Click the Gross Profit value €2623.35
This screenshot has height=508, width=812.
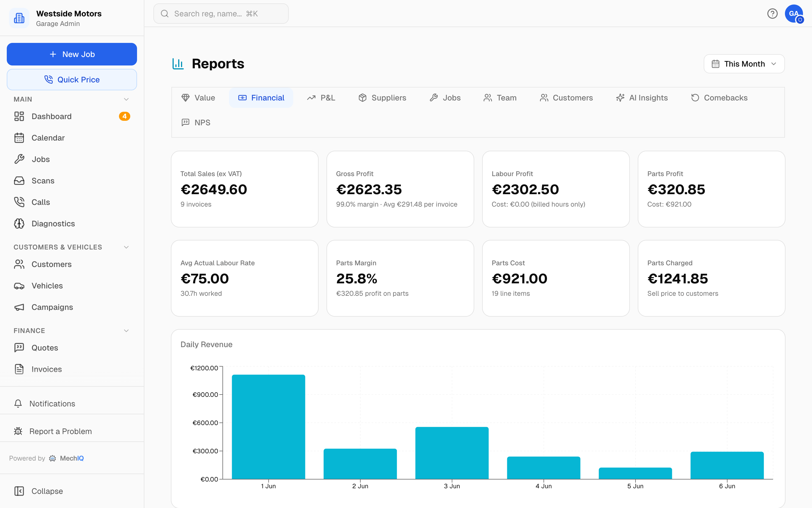click(x=369, y=189)
